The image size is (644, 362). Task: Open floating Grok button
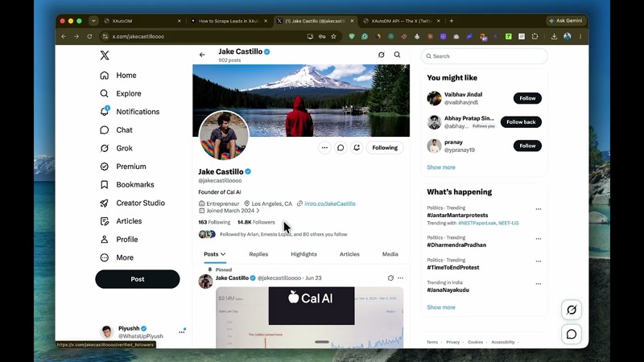[572, 310]
